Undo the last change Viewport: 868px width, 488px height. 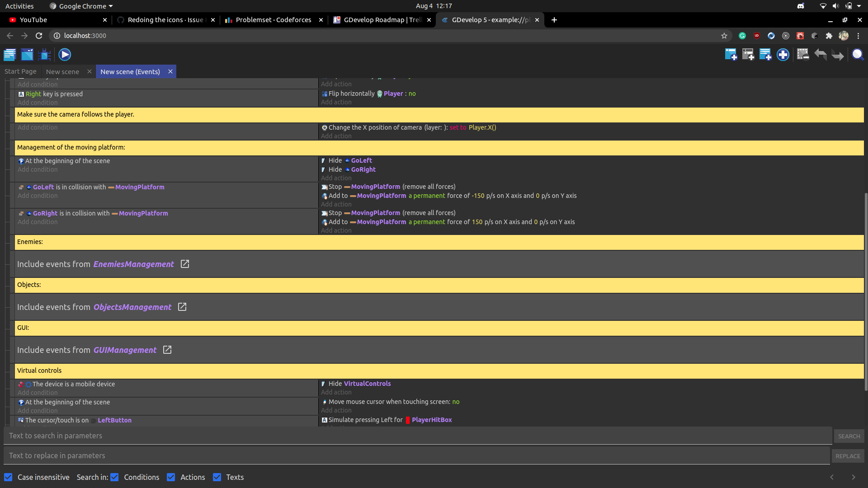point(821,55)
